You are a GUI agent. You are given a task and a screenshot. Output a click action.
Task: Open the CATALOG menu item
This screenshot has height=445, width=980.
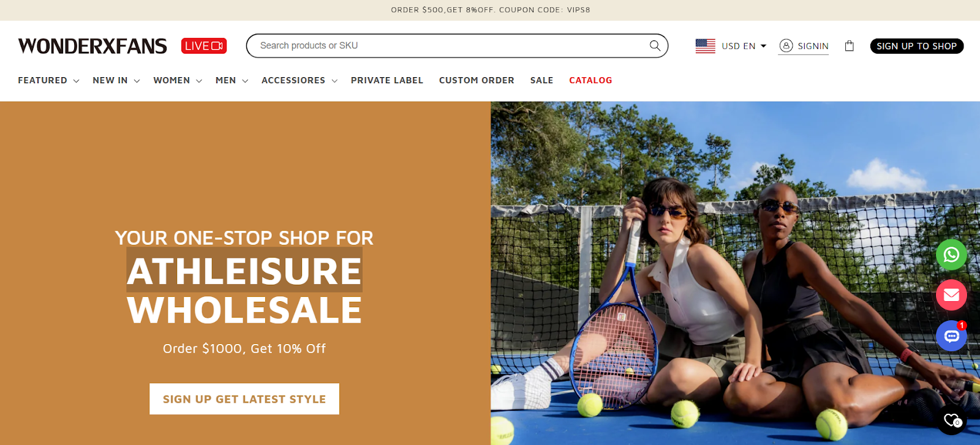click(x=590, y=80)
